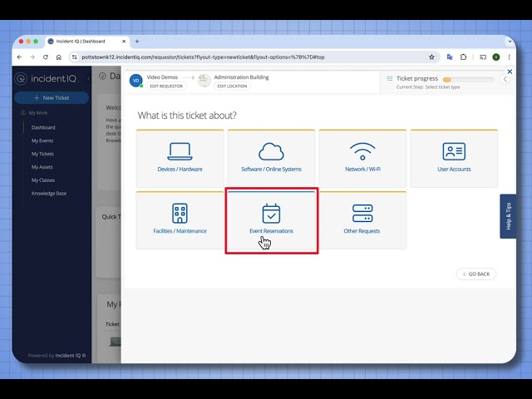View site information icon in address bar
This screenshot has height=399, width=532.
tap(75, 57)
